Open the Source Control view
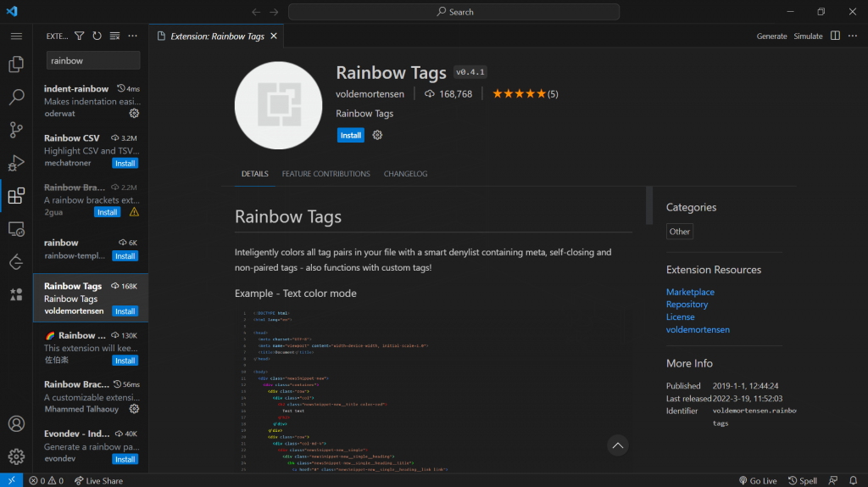Image resolution: width=868 pixels, height=487 pixels. [15, 130]
